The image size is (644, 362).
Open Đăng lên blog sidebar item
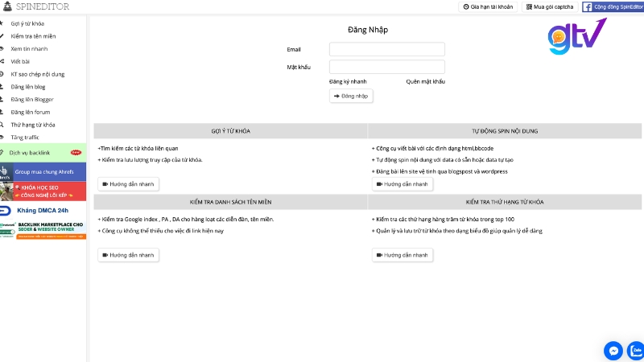coord(28,87)
